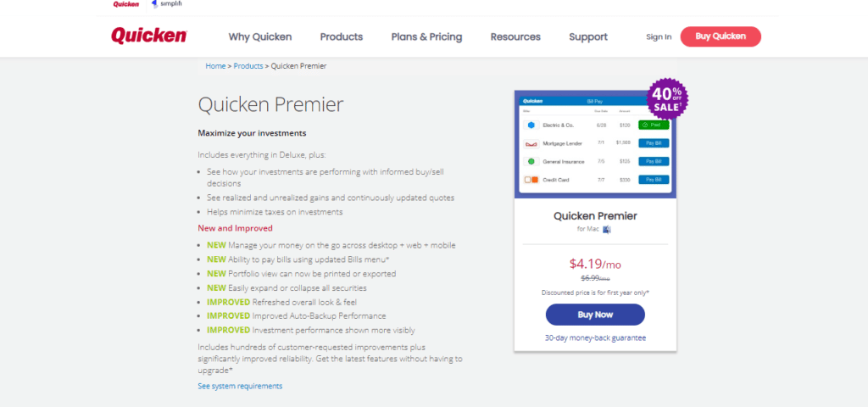This screenshot has width=868, height=407.
Task: Expand the Resources menu
Action: click(515, 37)
